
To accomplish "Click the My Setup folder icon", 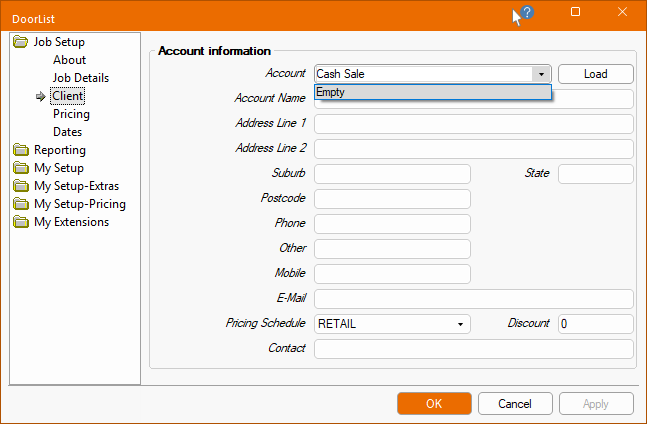I will click(20, 168).
